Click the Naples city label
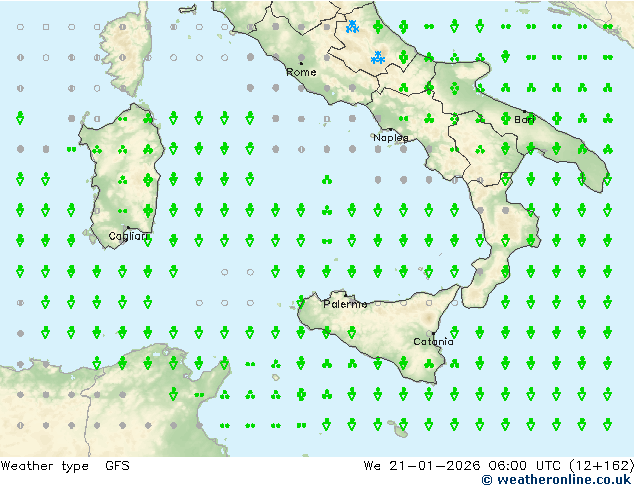The width and height of the screenshot is (634, 490). point(391,138)
